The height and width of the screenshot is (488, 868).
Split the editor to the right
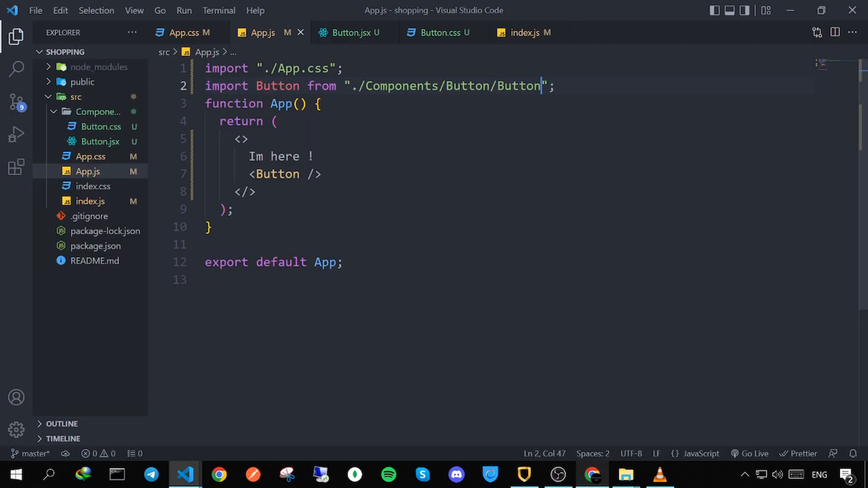pos(835,32)
